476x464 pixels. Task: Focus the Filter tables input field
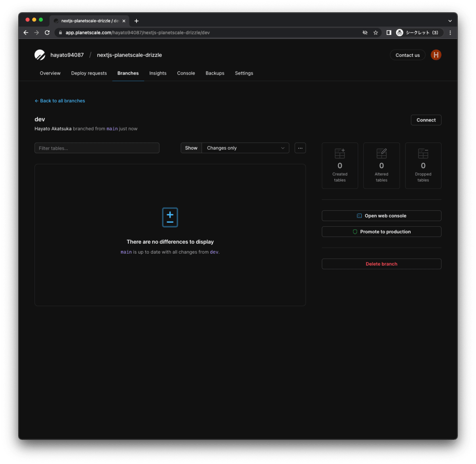click(x=97, y=148)
